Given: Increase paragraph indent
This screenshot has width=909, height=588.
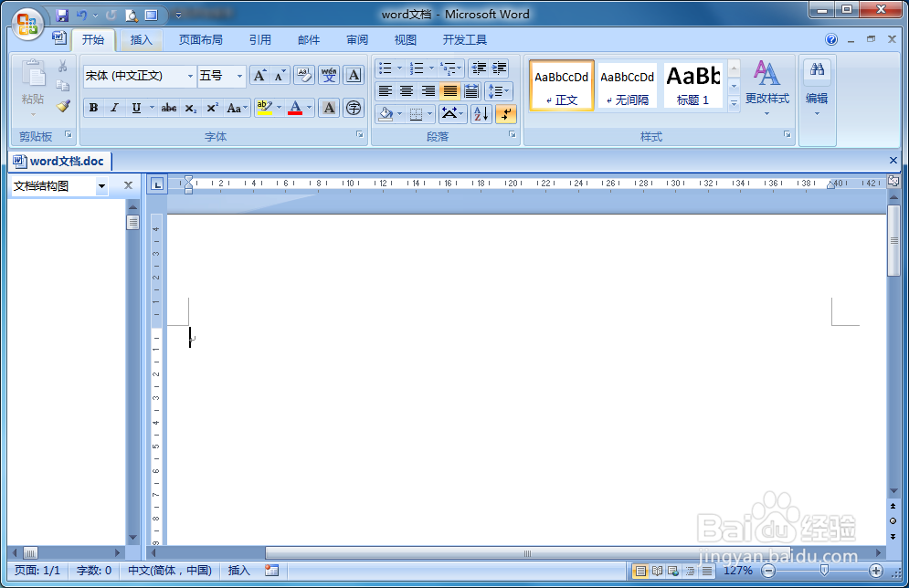Looking at the screenshot, I should click(x=499, y=68).
